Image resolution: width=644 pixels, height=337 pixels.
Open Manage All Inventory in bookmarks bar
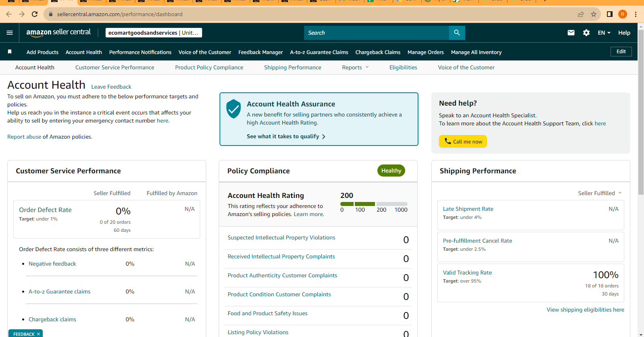coord(476,52)
